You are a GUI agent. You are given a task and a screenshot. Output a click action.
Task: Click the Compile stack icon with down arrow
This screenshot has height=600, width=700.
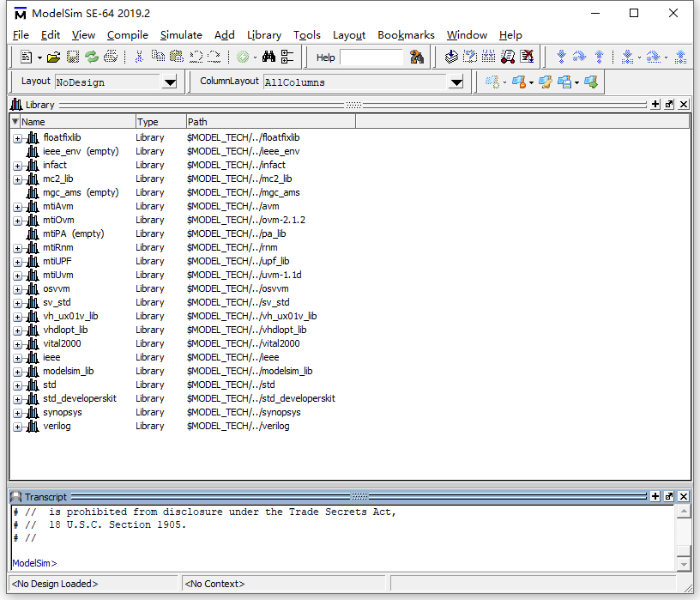coord(451,57)
